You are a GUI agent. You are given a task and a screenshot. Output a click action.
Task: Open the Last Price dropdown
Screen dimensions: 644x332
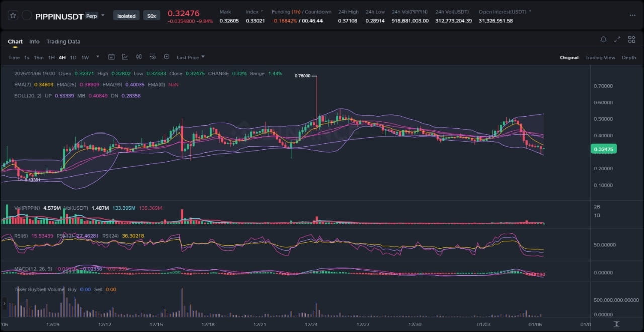point(191,57)
